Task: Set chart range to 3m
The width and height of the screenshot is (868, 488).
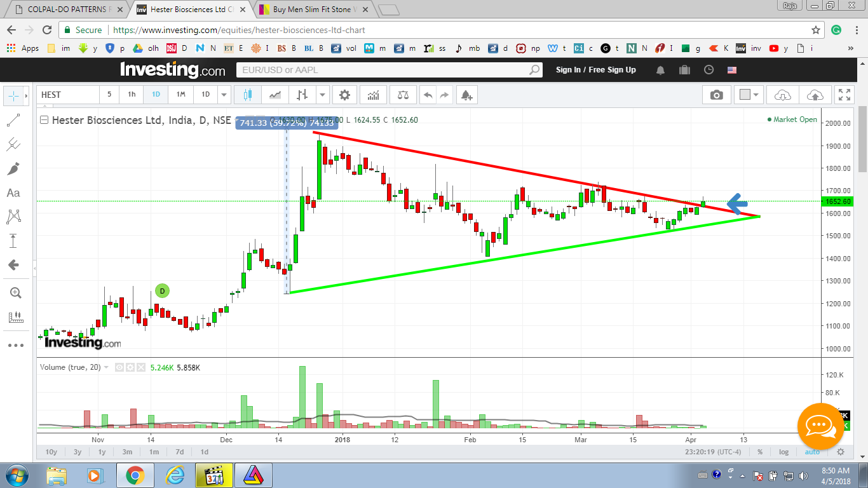Action: [127, 452]
